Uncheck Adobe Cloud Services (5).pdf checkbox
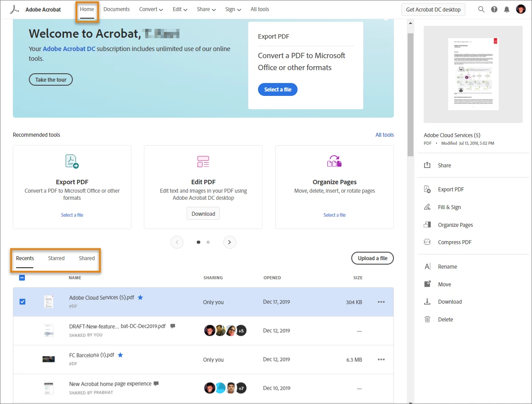 click(x=22, y=301)
